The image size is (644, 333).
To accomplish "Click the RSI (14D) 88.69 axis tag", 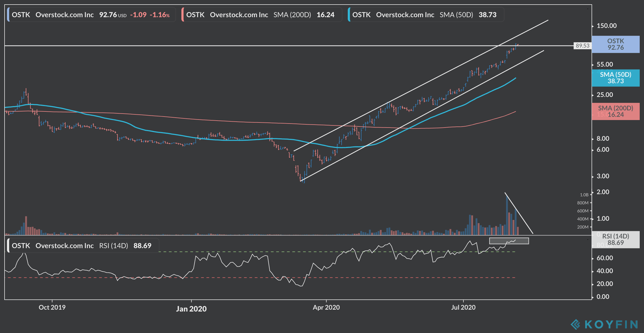I will pyautogui.click(x=616, y=240).
